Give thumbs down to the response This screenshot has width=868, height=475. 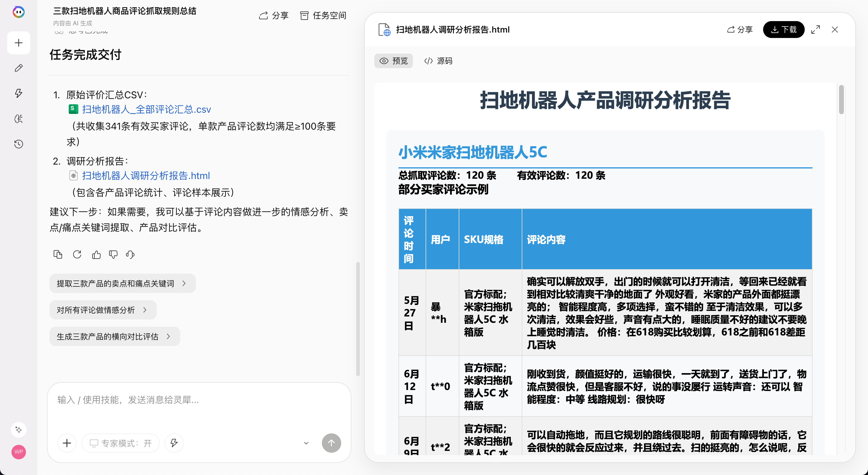pos(113,254)
